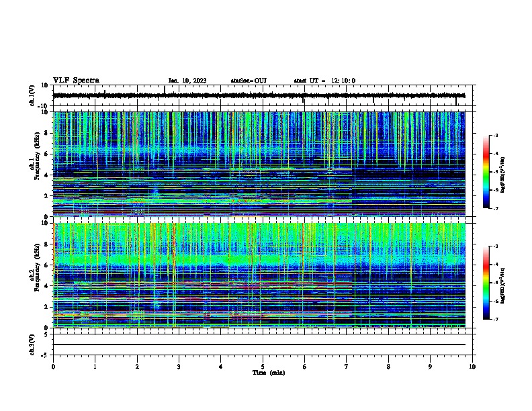
Task: Click the ch.2 PSD color scale bar
Action: pos(486,283)
